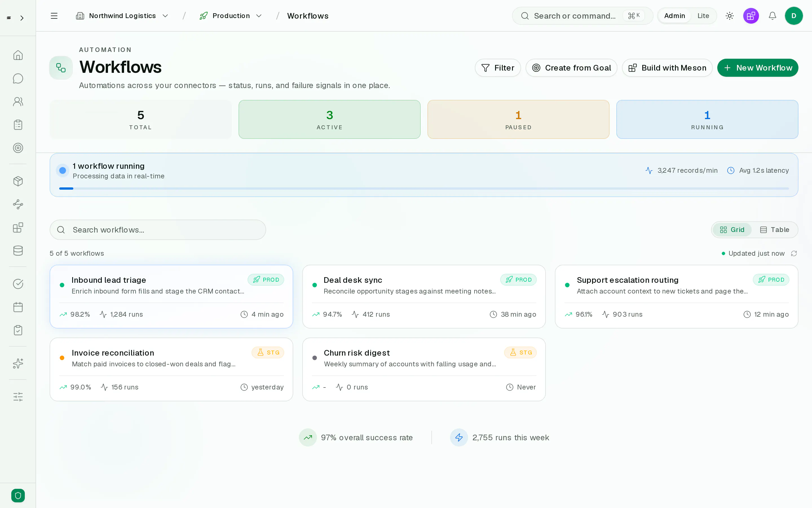Open the Filter options

498,68
